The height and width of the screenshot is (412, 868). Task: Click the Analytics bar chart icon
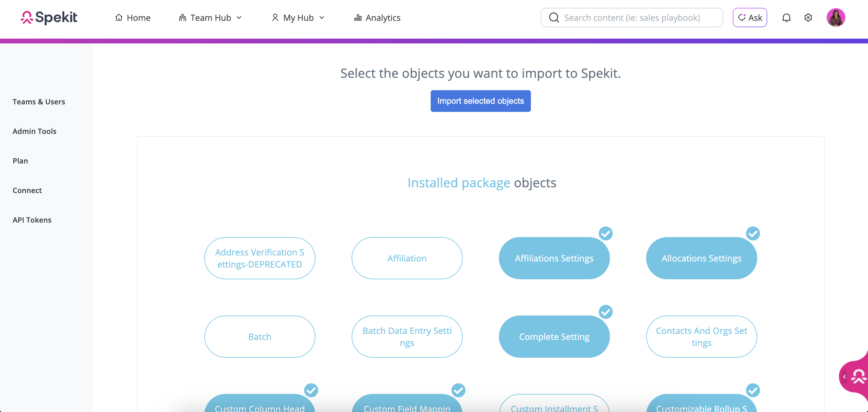(358, 17)
